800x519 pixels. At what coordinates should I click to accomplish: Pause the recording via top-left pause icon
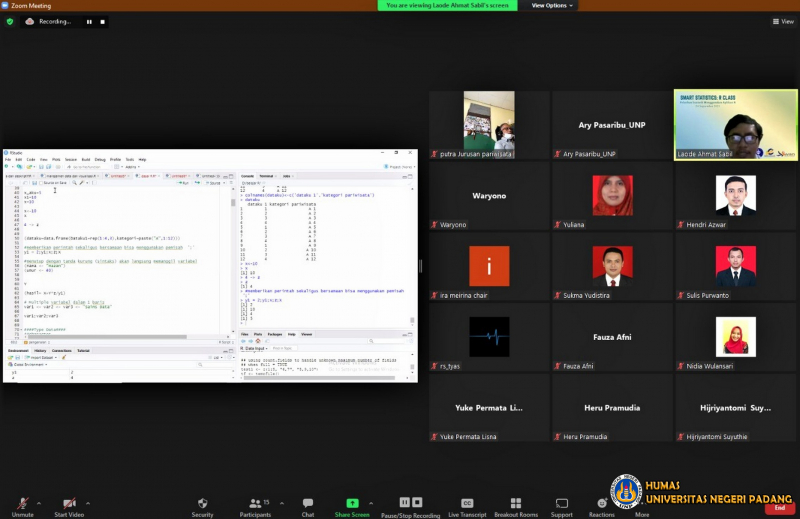[89, 22]
